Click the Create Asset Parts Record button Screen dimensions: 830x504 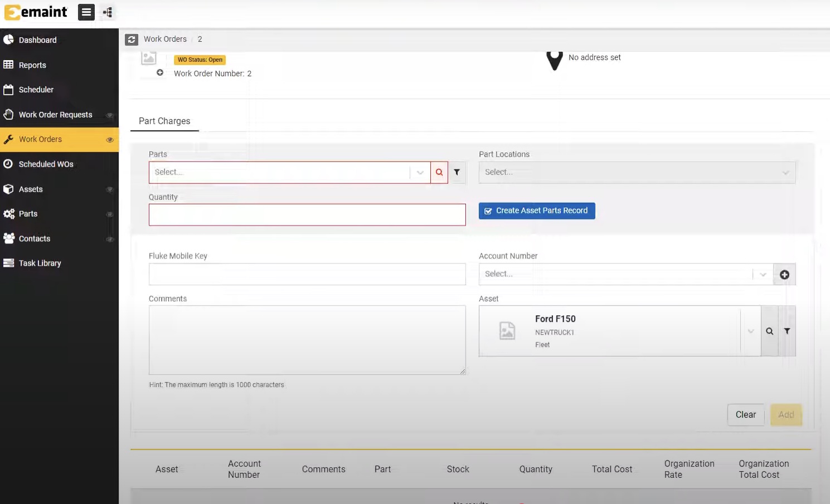tap(536, 211)
